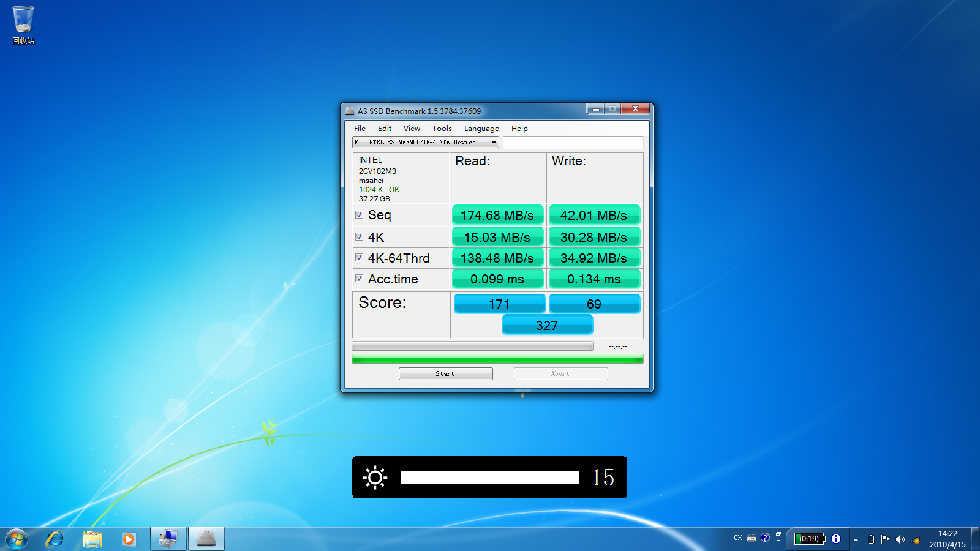Click the CH input language indicator

(x=738, y=538)
